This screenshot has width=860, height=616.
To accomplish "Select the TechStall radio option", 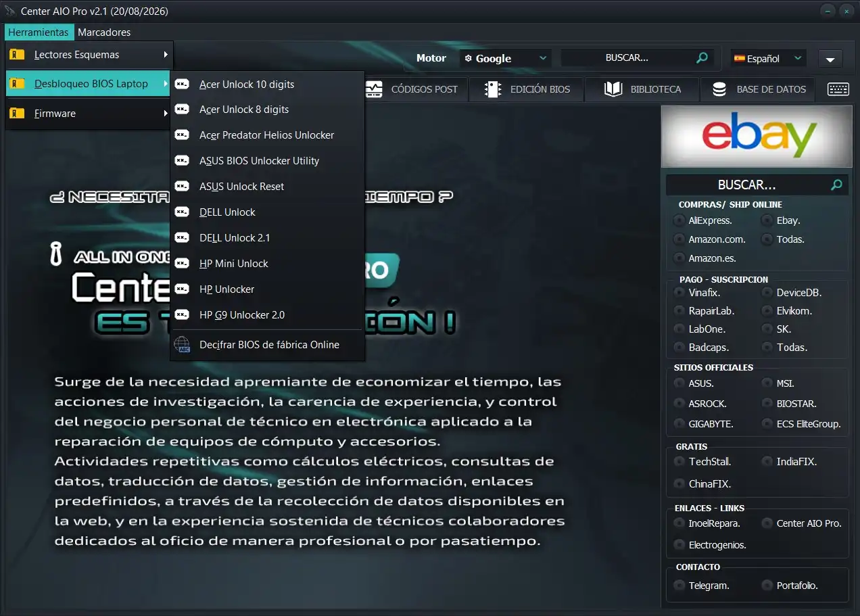I will point(679,462).
